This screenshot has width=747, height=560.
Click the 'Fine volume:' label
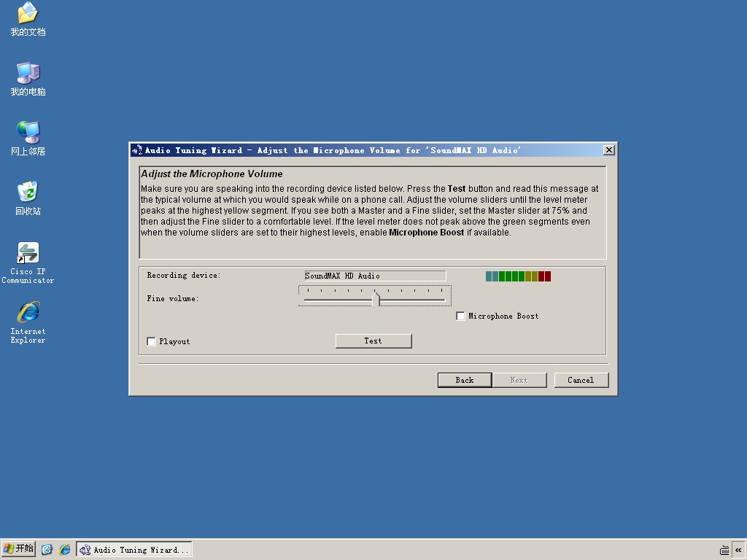[x=172, y=298]
